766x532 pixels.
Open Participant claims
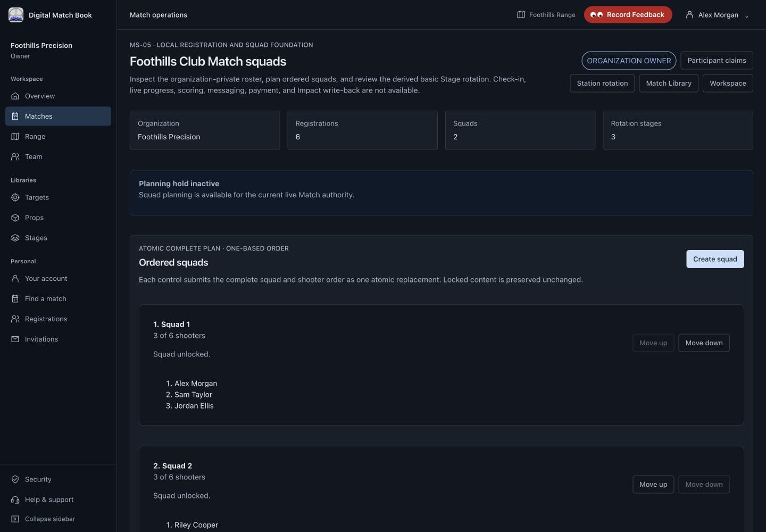pyautogui.click(x=717, y=61)
